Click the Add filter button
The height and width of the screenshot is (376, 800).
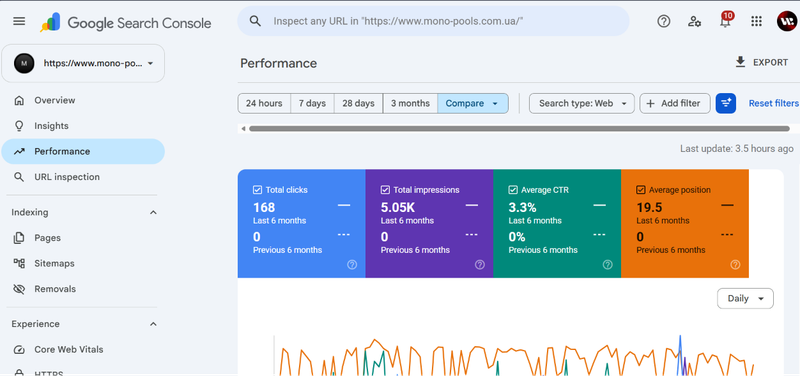(674, 103)
